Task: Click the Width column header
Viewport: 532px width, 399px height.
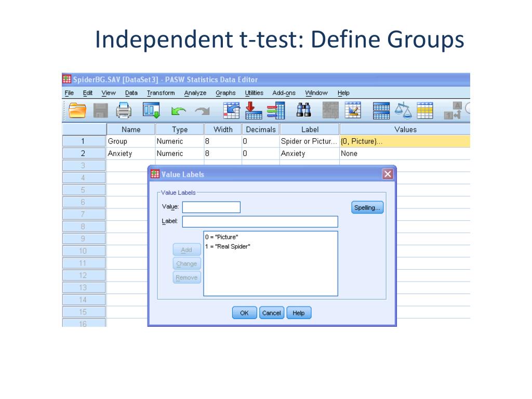Action: point(223,129)
